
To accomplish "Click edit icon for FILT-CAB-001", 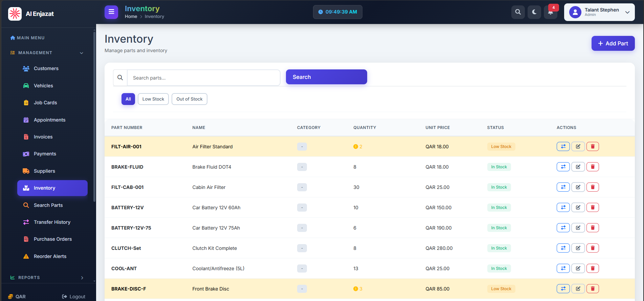I will (x=578, y=187).
